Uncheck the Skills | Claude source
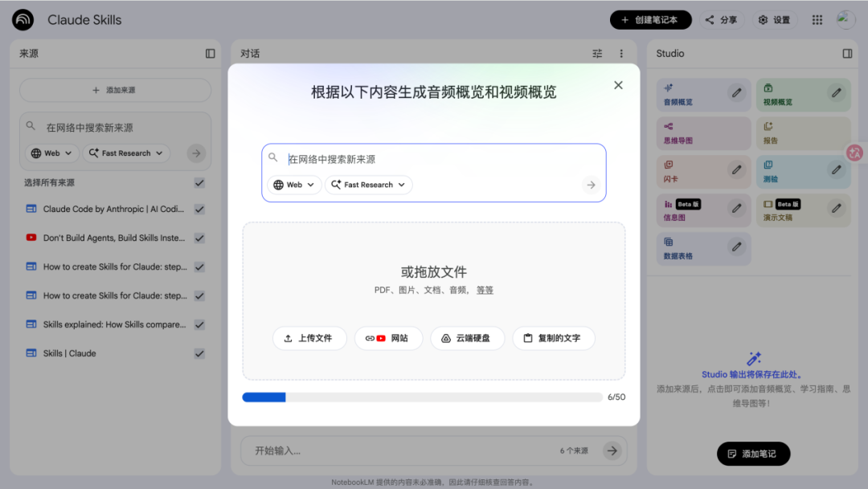 coord(199,353)
